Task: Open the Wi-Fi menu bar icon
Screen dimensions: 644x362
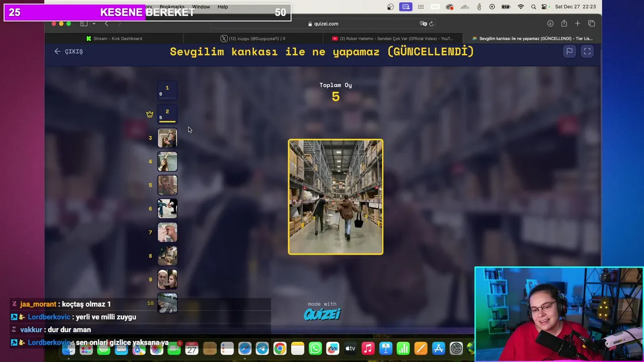Action: pyautogui.click(x=521, y=7)
